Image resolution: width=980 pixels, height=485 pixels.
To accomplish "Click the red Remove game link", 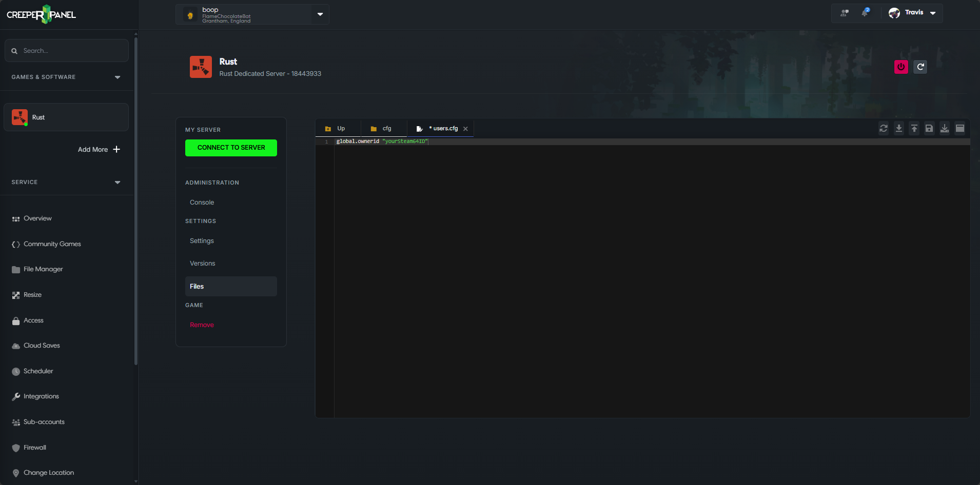I will click(202, 325).
